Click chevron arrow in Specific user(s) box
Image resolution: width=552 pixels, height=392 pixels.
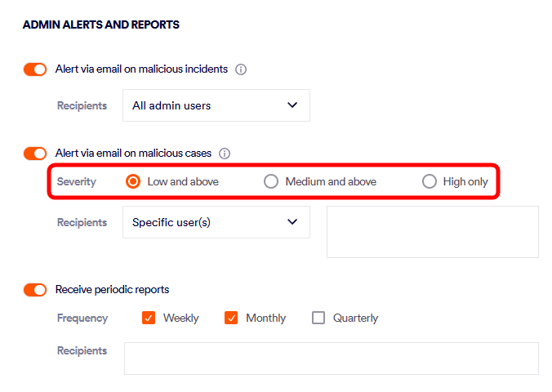point(293,222)
